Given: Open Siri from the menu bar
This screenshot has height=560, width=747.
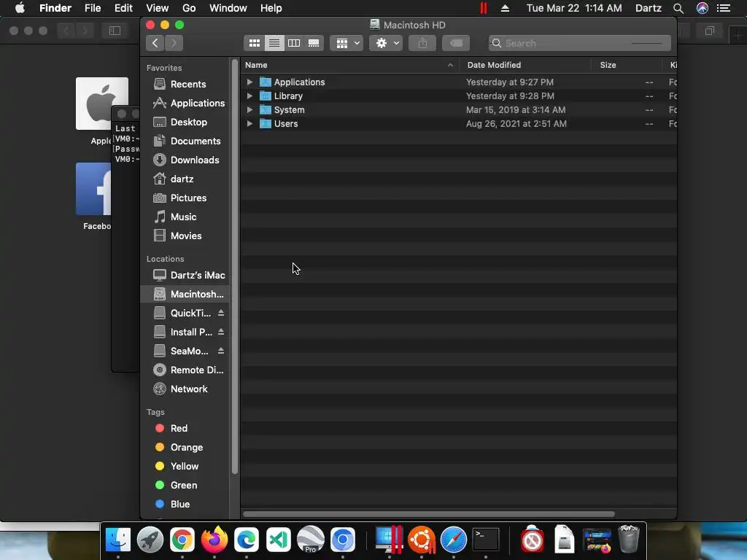Looking at the screenshot, I should 703,8.
